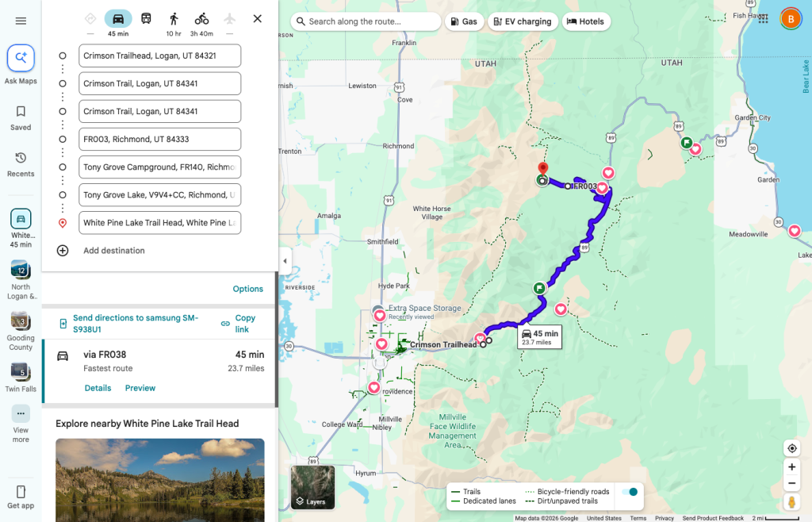Image resolution: width=812 pixels, height=522 pixels.
Task: Open the hamburger main menu
Action: point(21,21)
